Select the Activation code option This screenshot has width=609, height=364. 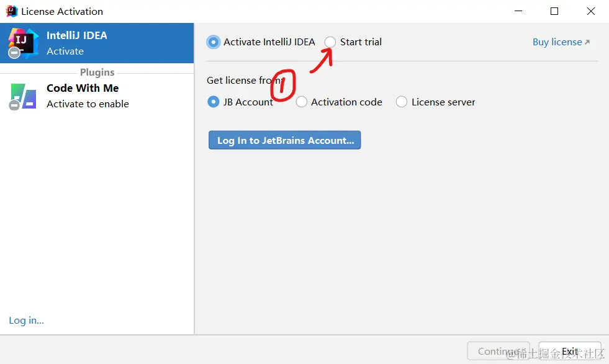301,102
